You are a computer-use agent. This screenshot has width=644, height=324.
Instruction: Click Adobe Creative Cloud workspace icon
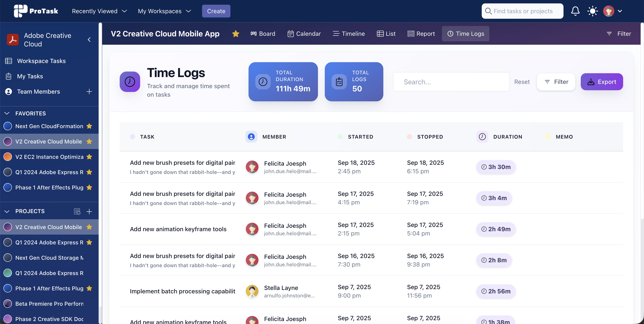pos(13,40)
